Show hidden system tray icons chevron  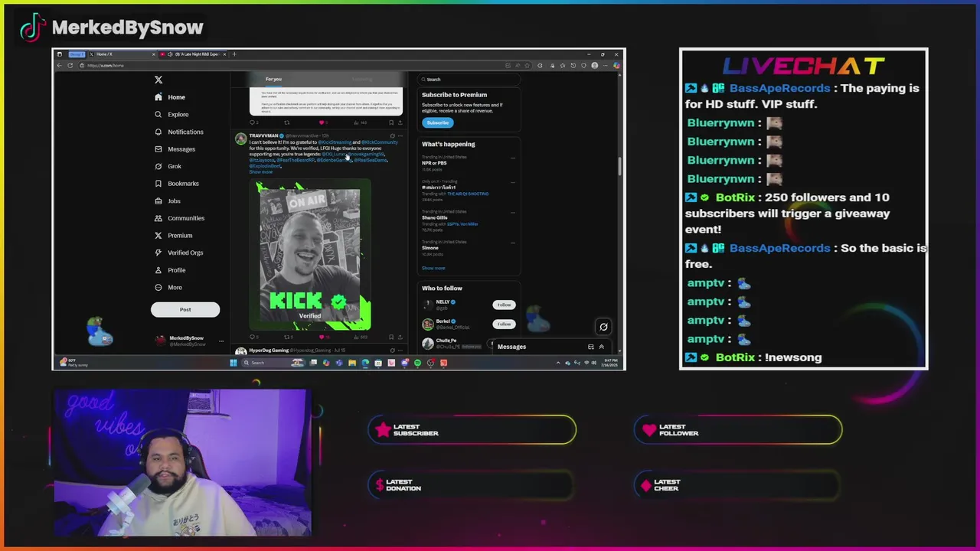[x=558, y=363]
